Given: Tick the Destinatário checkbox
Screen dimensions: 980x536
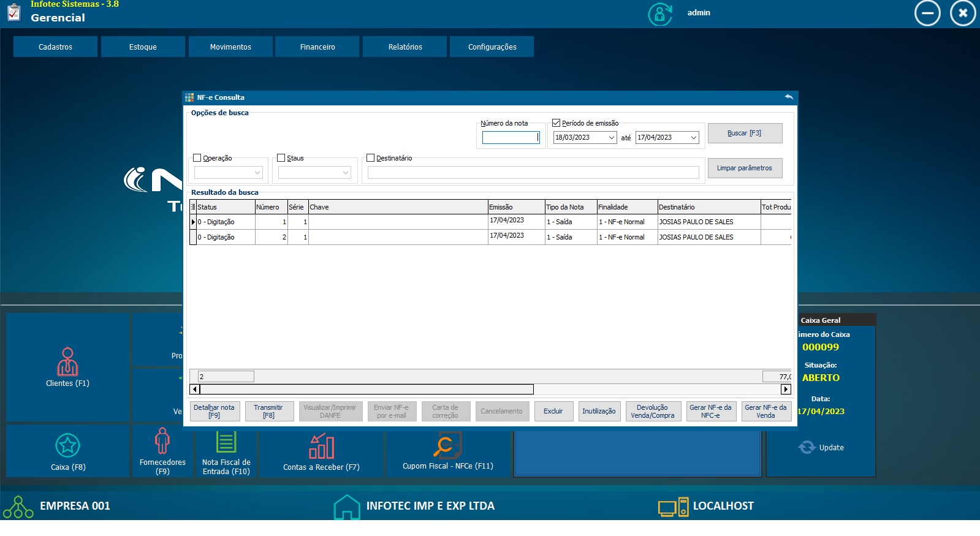Looking at the screenshot, I should coord(370,158).
